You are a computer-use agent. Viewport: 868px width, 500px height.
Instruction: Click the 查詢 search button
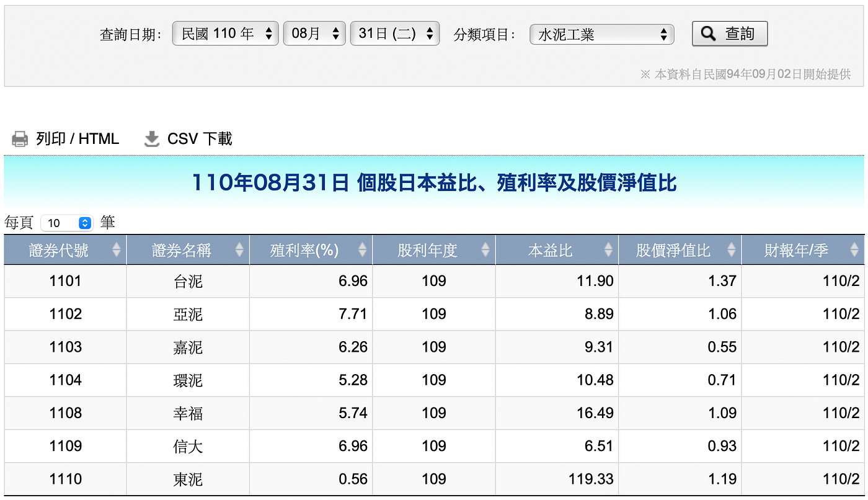(730, 33)
